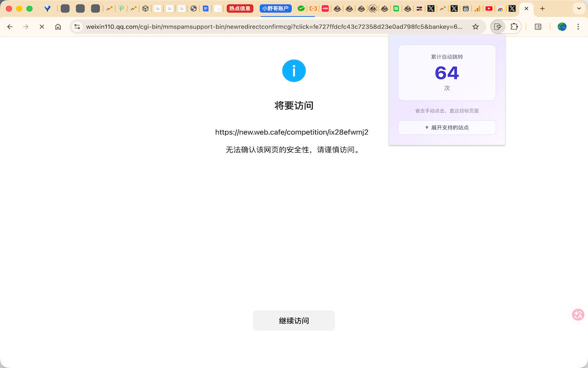Screen dimensions: 588x368
Task: Click the globe profile avatar
Action: coord(562,27)
